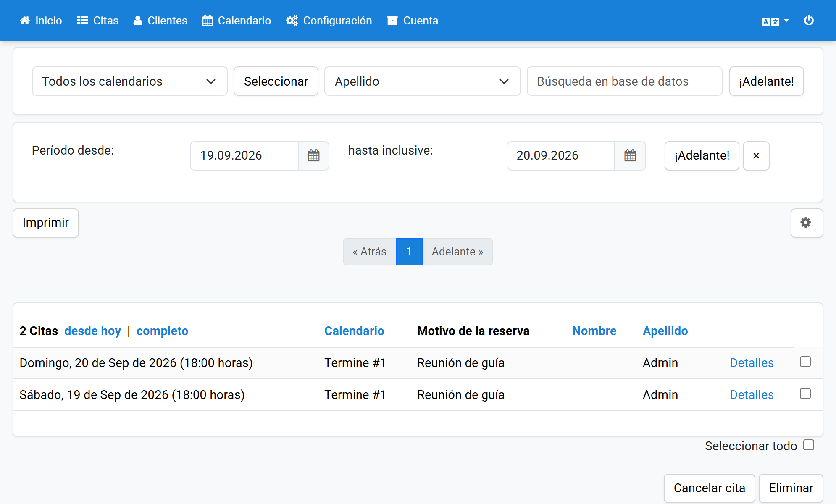Viewport: 836px width, 504px height.
Task: Click the completo filter link
Action: [163, 331]
